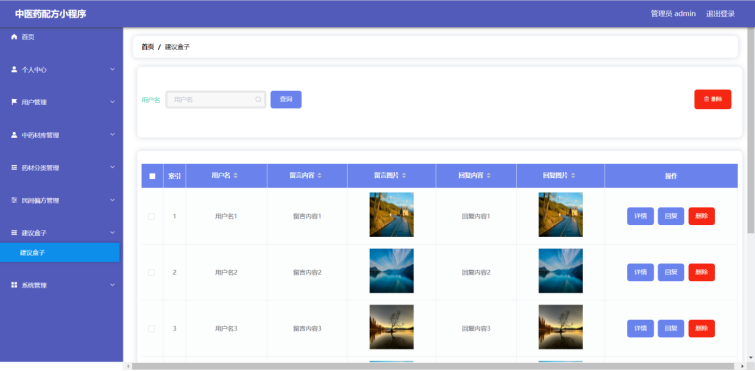The width and height of the screenshot is (755, 371).
Task: Click the list icon beside 建议盒子 parent menu
Action: point(14,233)
